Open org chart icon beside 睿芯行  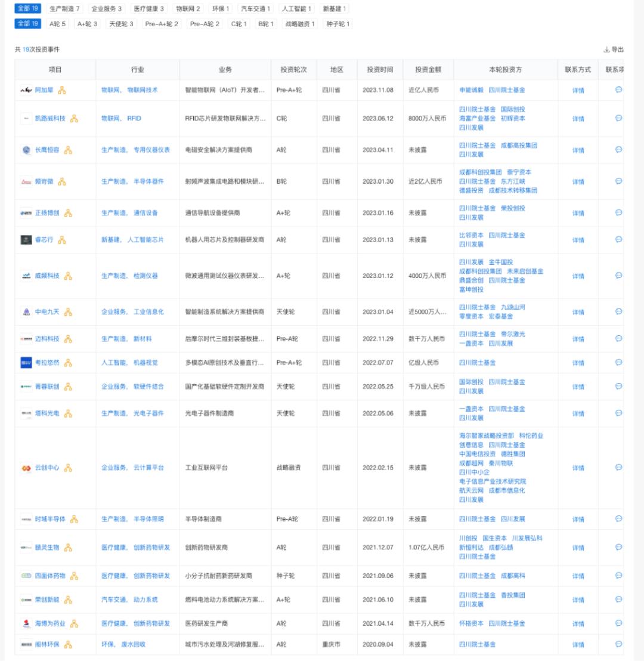click(x=62, y=240)
